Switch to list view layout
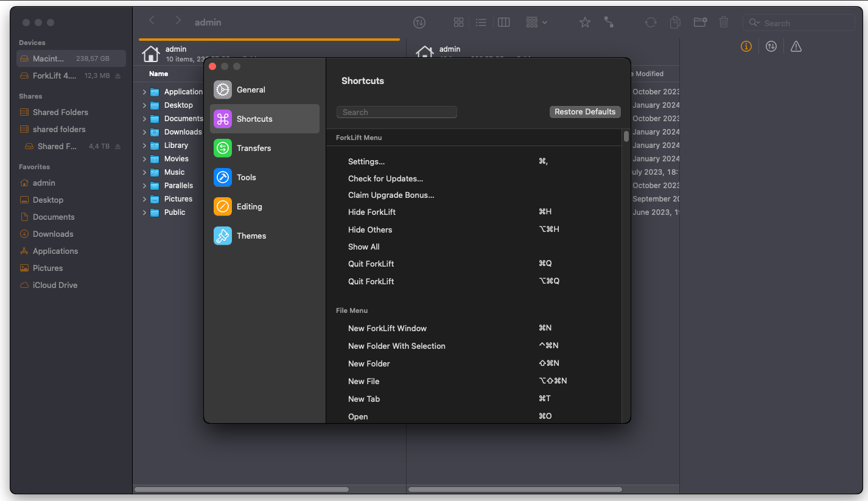This screenshot has height=501, width=868. (x=481, y=23)
